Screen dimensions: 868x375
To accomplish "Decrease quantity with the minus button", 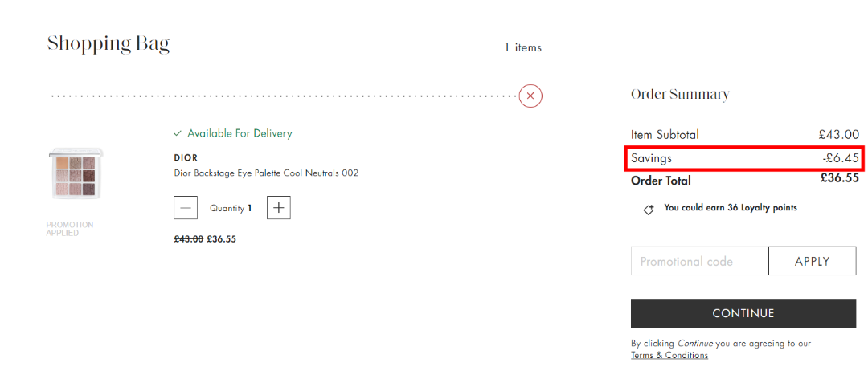I will [x=186, y=208].
